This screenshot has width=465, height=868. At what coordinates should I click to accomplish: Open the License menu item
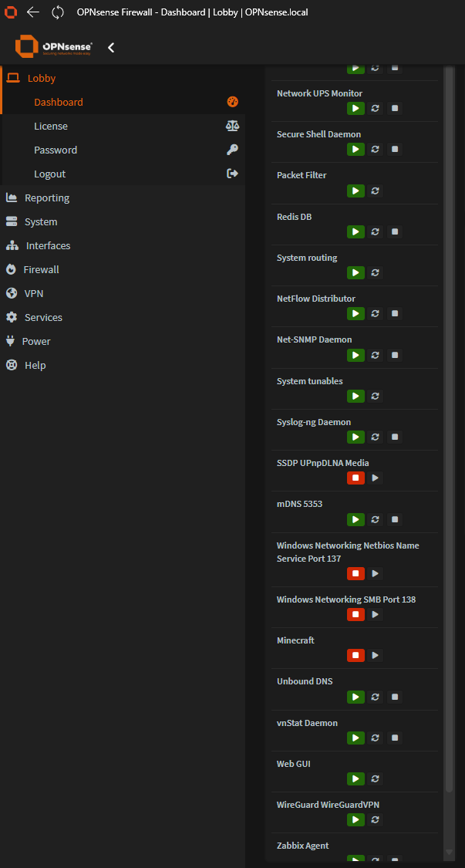pyautogui.click(x=51, y=126)
